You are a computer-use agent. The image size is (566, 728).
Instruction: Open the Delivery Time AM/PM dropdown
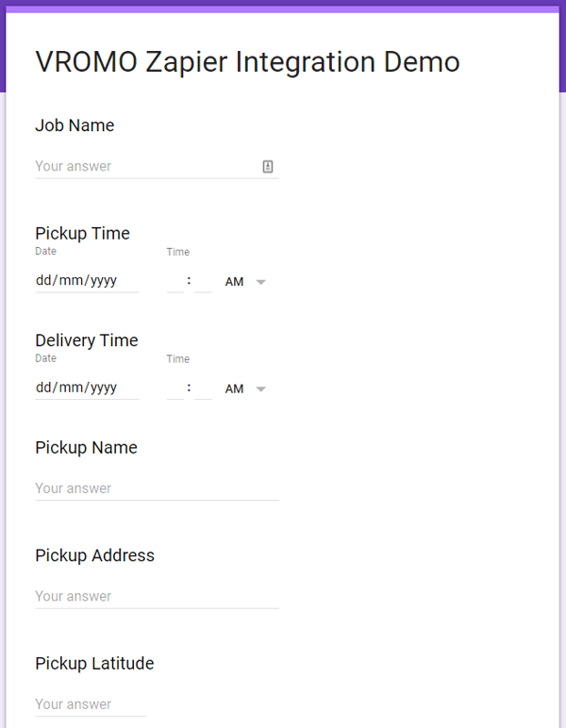(x=245, y=389)
